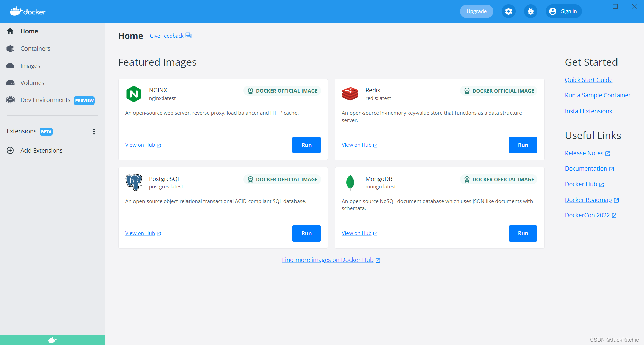
Task: View PostgreSQL on Docker Hub
Action: click(140, 233)
